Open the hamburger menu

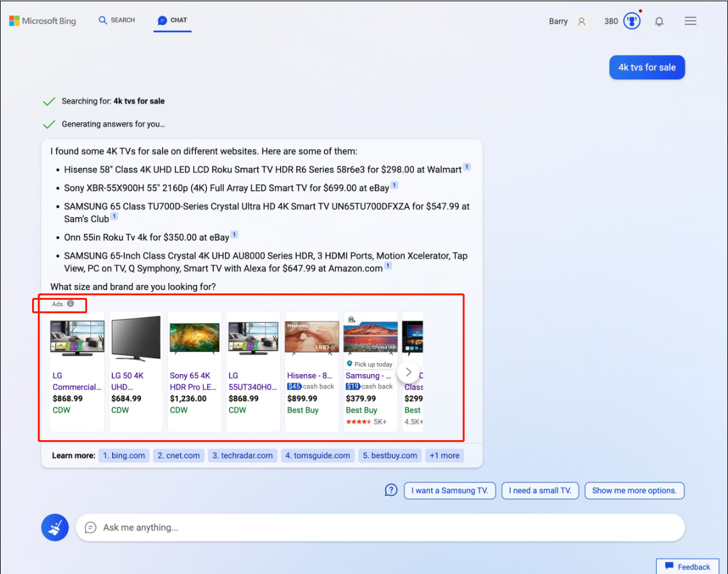[690, 21]
